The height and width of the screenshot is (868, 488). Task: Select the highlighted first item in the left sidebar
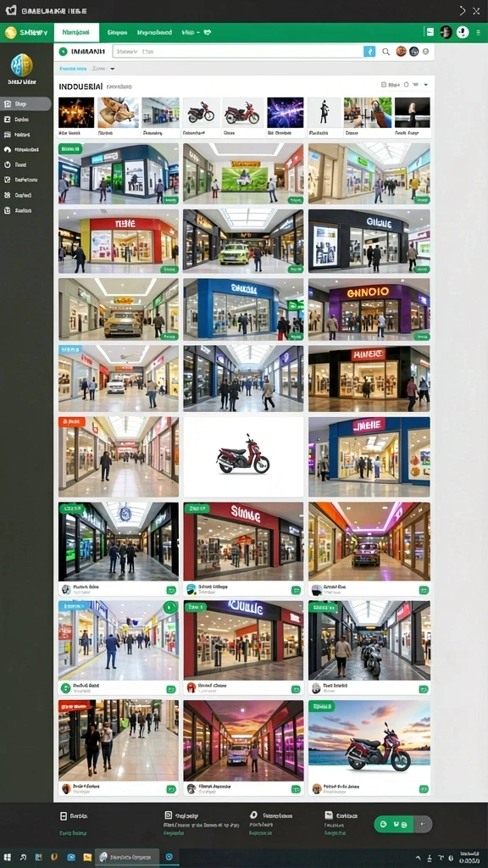coord(25,103)
